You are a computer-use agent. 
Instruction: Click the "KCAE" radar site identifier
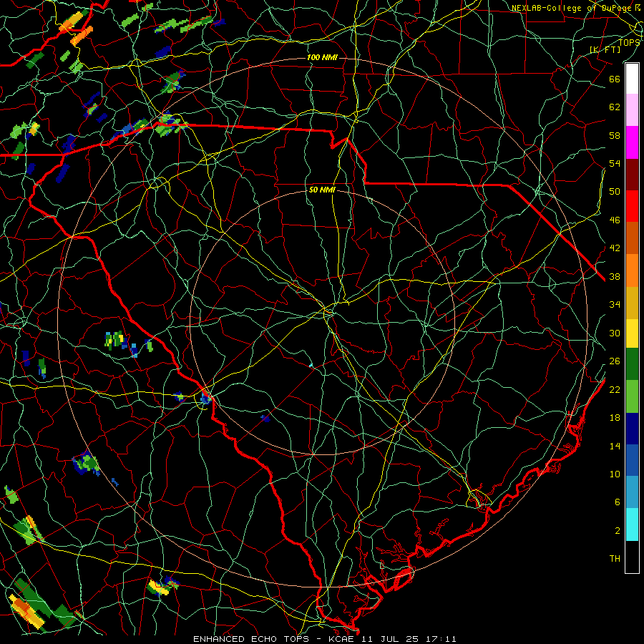pos(343,639)
